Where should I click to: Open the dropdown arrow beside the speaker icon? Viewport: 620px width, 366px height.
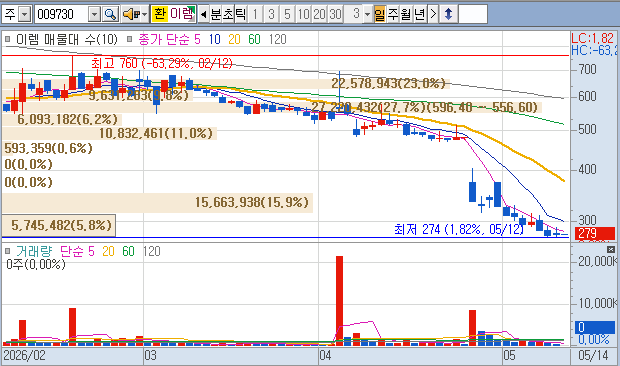tap(145, 15)
